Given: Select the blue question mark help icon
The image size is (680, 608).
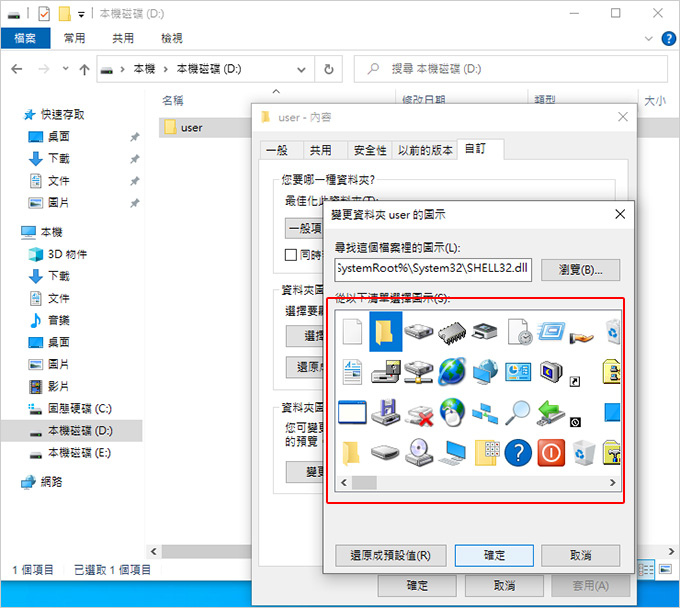Looking at the screenshot, I should click(518, 453).
